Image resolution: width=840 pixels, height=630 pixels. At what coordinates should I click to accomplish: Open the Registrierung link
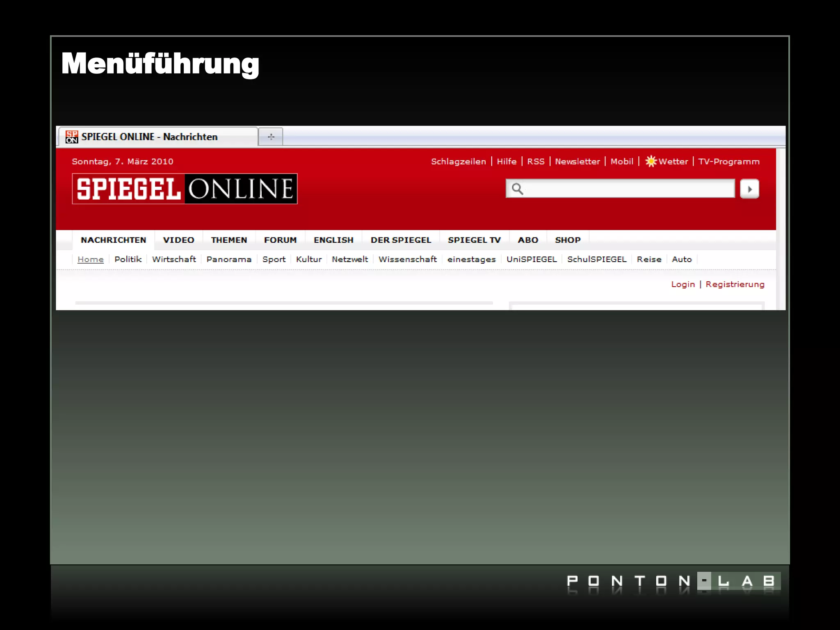[735, 284]
